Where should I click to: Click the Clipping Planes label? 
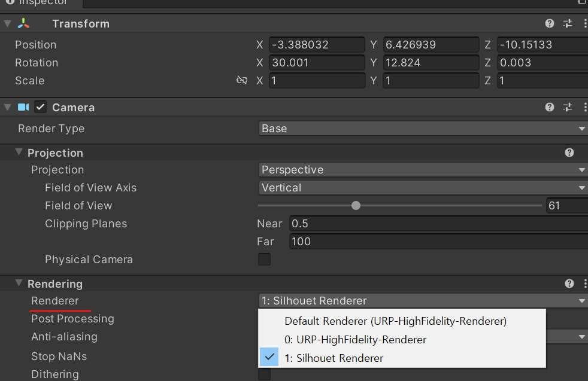click(x=86, y=224)
